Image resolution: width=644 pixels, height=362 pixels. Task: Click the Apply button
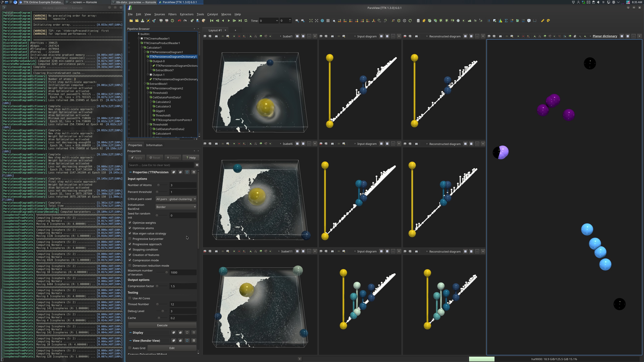pyautogui.click(x=137, y=158)
